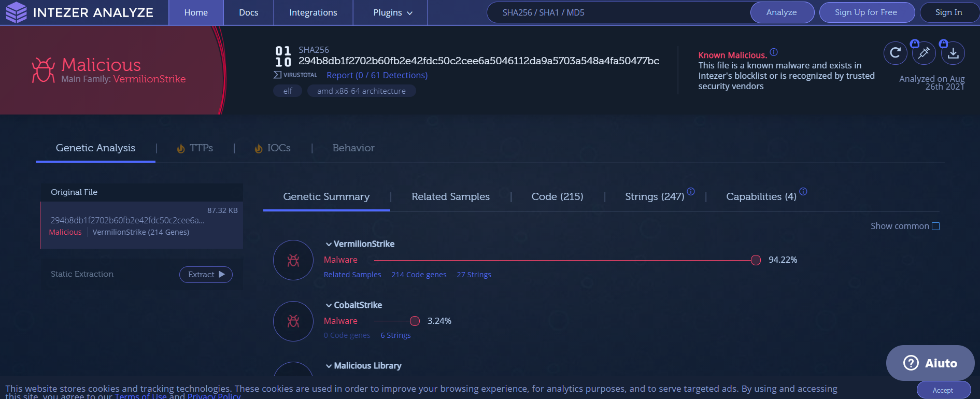Collapse the CobaltStrike section

tap(329, 305)
